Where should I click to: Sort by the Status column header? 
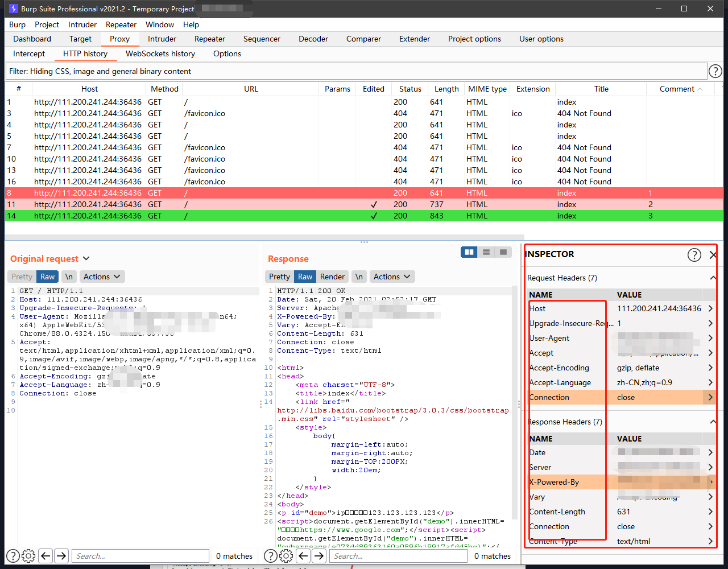click(410, 89)
